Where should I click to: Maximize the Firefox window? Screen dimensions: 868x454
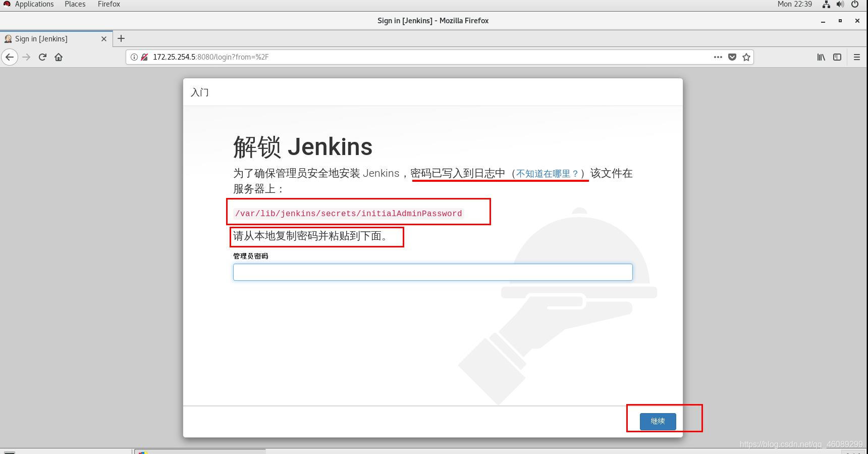[840, 21]
